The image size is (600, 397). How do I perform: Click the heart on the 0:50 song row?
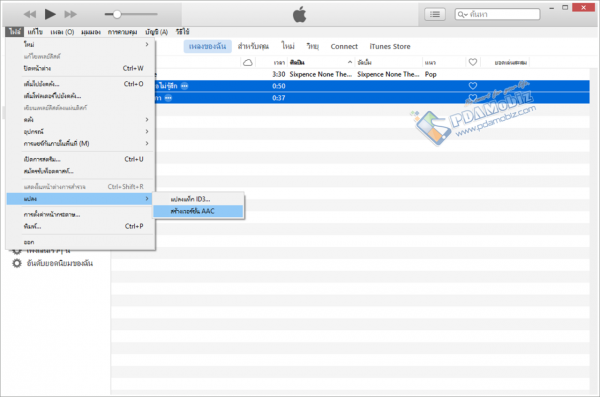point(473,86)
